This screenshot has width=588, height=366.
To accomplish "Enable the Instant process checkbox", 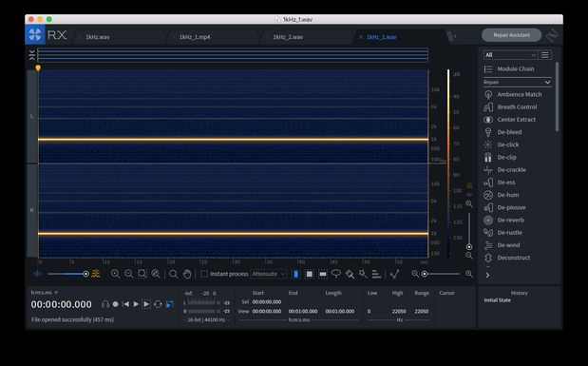I will [204, 274].
